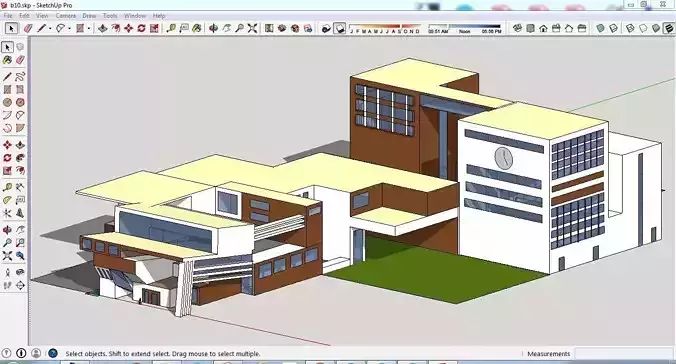676x364 pixels.
Task: Open the Arc tool dropdown arrow
Action: [70, 29]
